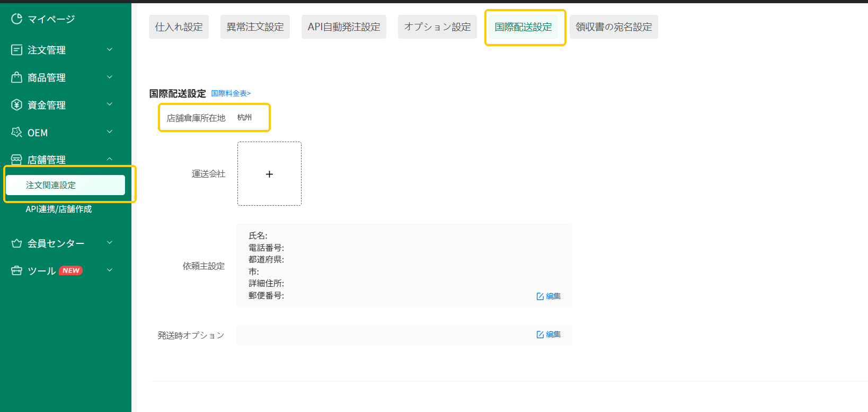Open API連携/店舗作成 in the sidebar

point(59,209)
